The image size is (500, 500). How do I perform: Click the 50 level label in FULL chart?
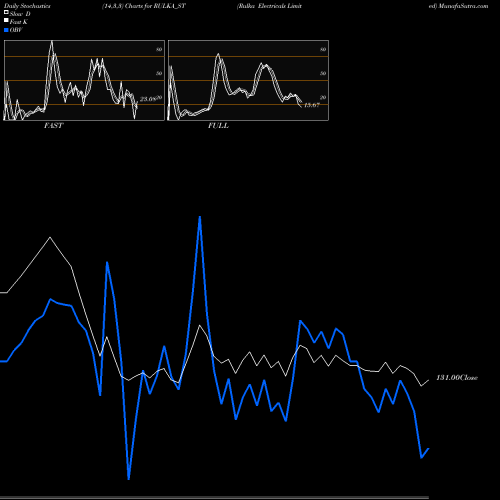(x=323, y=73)
